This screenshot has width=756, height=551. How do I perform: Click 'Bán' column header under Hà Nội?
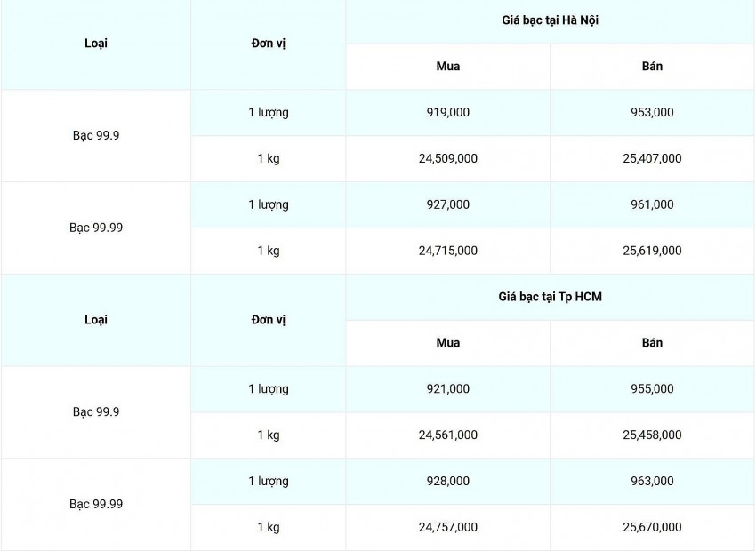pyautogui.click(x=652, y=66)
